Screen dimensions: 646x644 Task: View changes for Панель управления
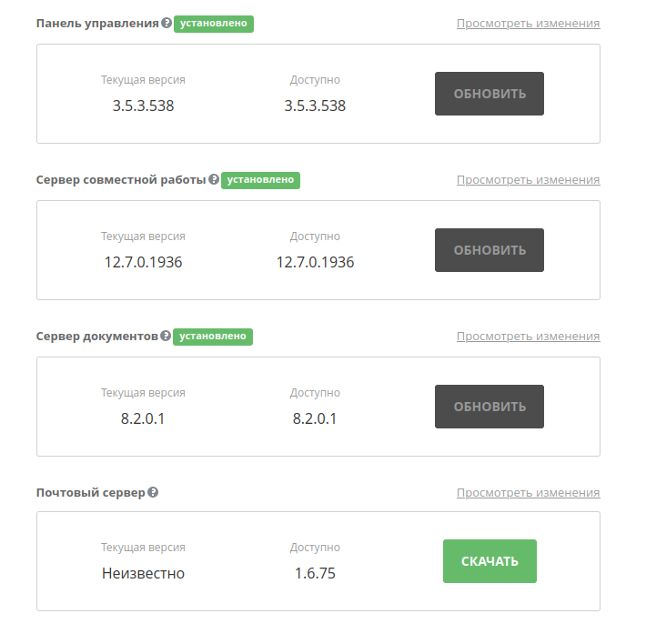pos(528,24)
